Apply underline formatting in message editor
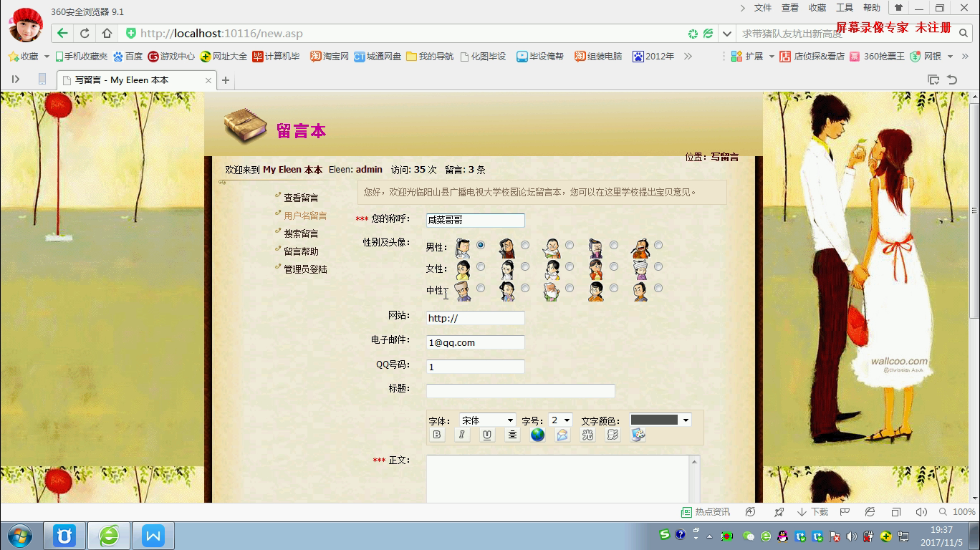The width and height of the screenshot is (980, 550). (x=487, y=435)
